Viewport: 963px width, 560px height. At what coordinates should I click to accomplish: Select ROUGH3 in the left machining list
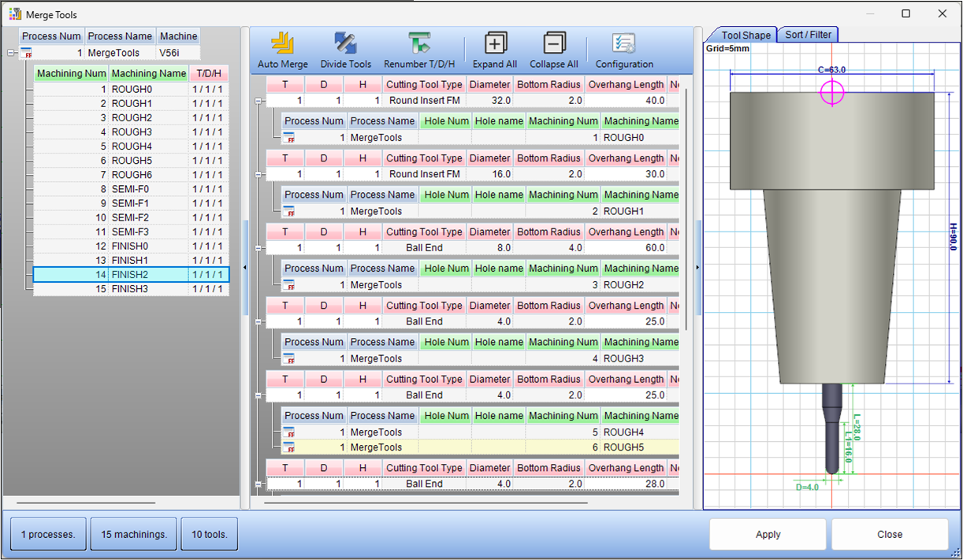pyautogui.click(x=131, y=132)
